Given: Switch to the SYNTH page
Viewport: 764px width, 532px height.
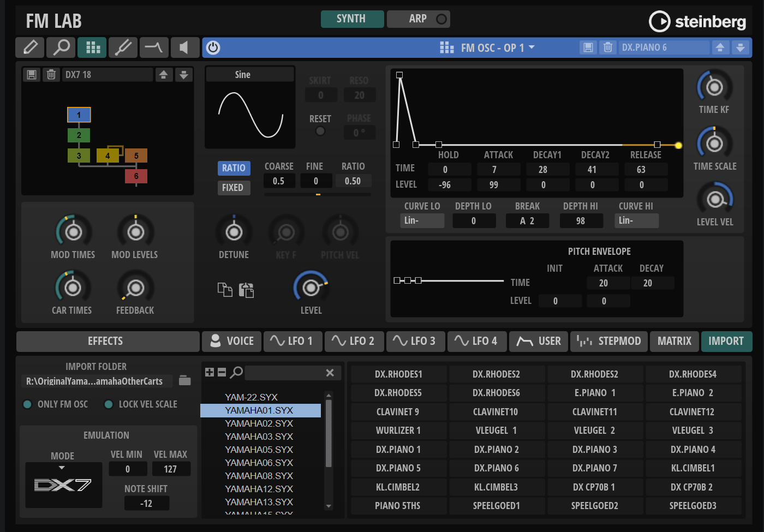Looking at the screenshot, I should click(x=352, y=19).
